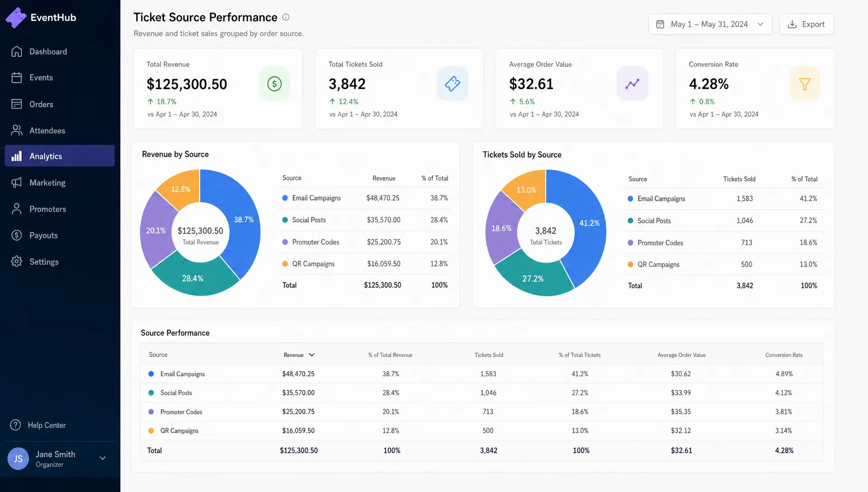This screenshot has height=492, width=868.
Task: Click the Analytics bar chart icon
Action: click(x=17, y=156)
